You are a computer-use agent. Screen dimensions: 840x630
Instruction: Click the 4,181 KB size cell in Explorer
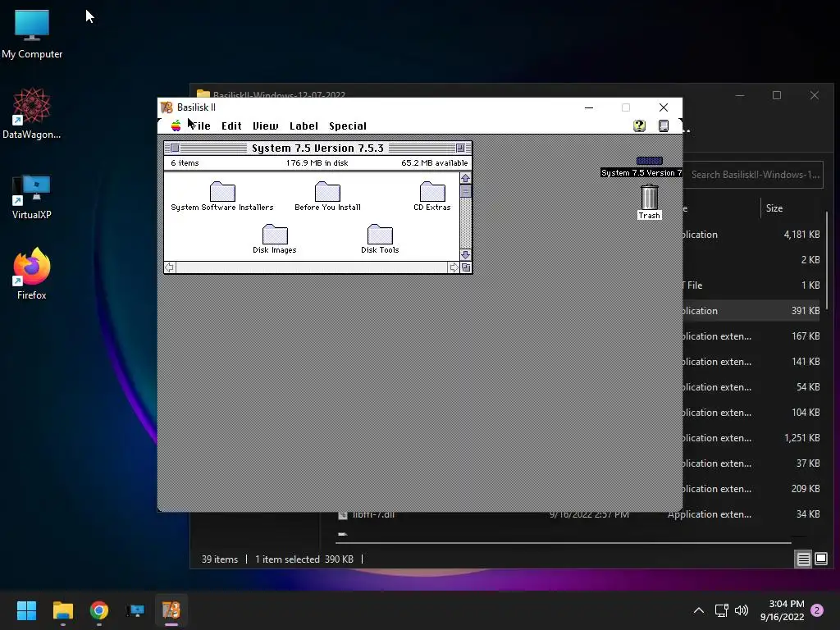[x=801, y=235]
